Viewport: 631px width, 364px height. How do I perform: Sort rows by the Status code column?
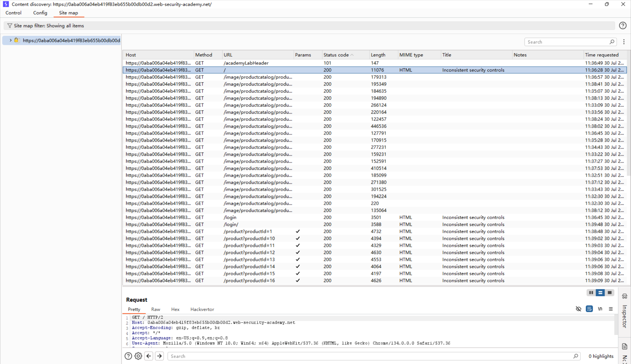pyautogui.click(x=336, y=55)
